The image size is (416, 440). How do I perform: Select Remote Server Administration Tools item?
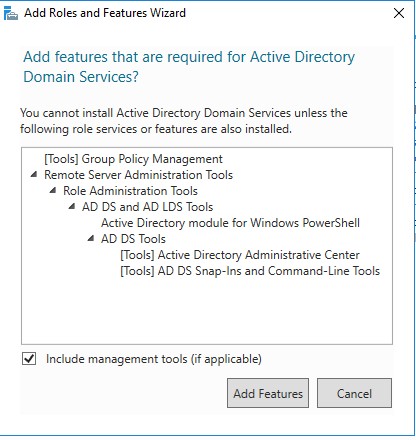138,175
